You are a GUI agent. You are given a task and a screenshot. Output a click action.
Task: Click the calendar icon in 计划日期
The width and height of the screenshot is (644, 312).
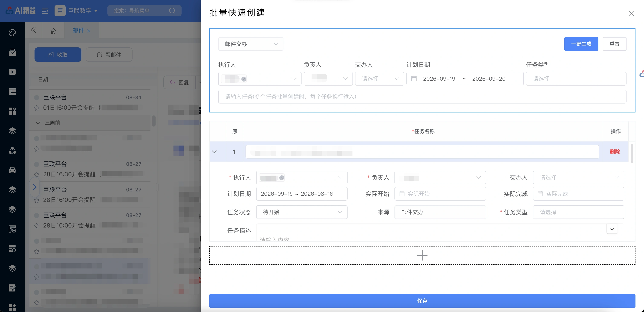click(x=414, y=79)
